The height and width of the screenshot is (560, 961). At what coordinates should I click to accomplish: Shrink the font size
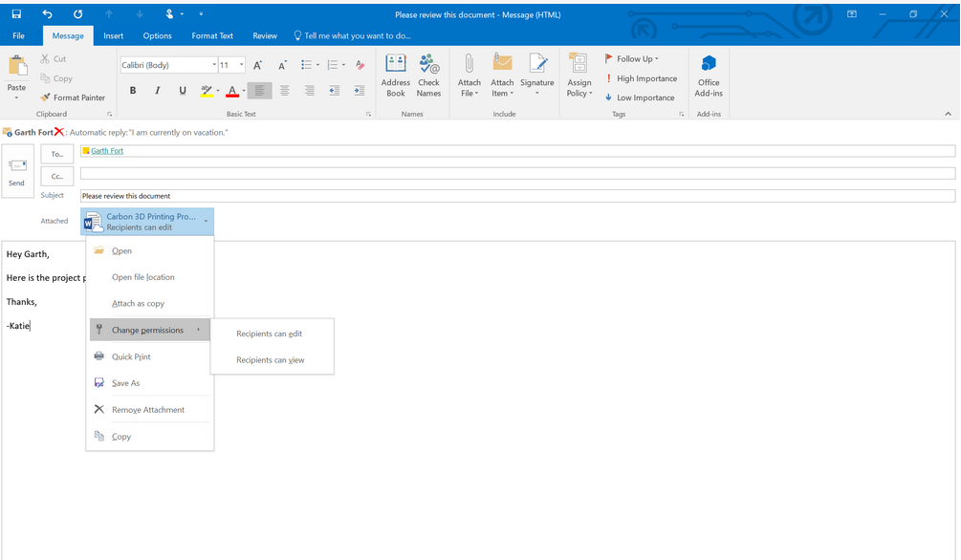pyautogui.click(x=282, y=65)
